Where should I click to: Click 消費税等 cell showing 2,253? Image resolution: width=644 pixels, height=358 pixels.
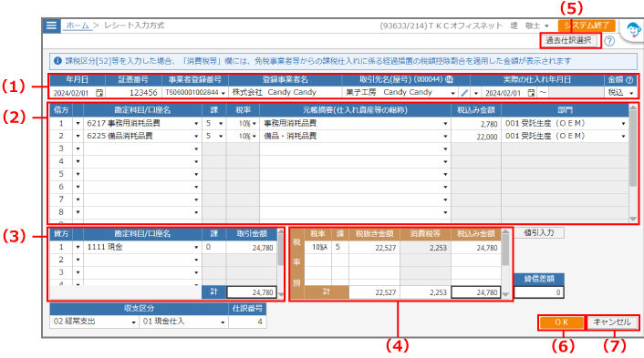[425, 248]
